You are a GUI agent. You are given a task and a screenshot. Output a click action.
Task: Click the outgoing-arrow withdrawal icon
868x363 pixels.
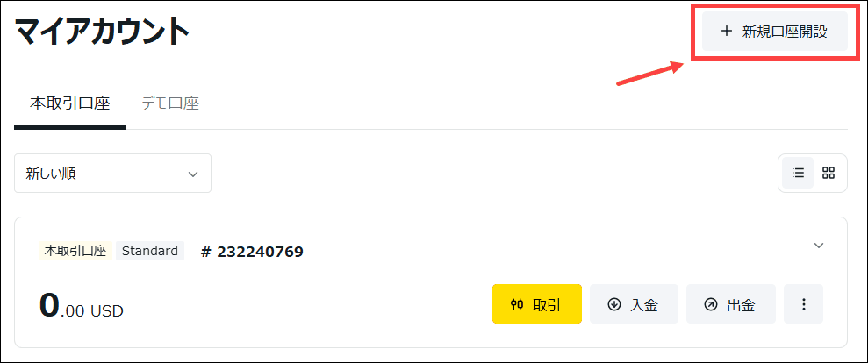tap(710, 304)
